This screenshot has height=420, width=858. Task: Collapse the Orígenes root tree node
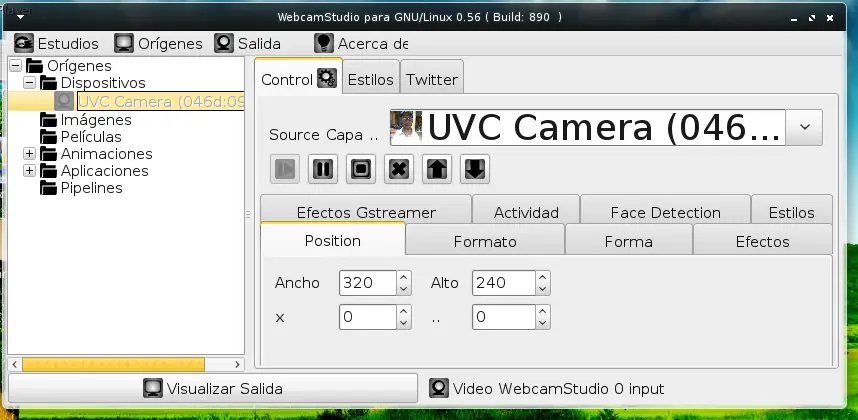(15, 66)
